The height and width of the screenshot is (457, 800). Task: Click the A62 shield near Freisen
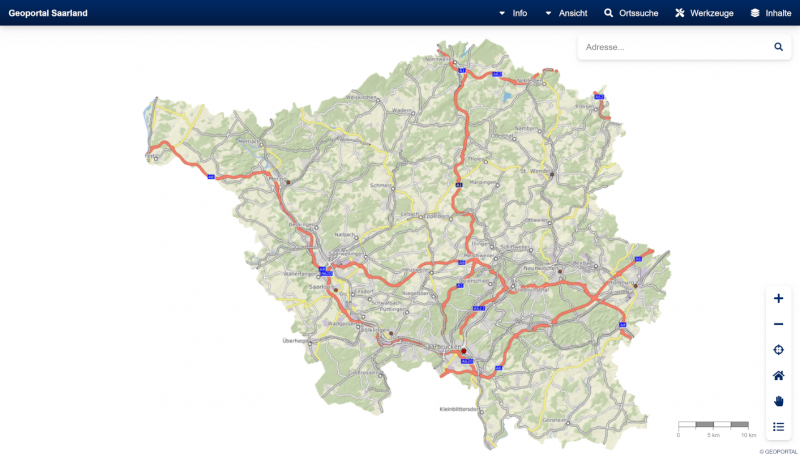pyautogui.click(x=599, y=97)
